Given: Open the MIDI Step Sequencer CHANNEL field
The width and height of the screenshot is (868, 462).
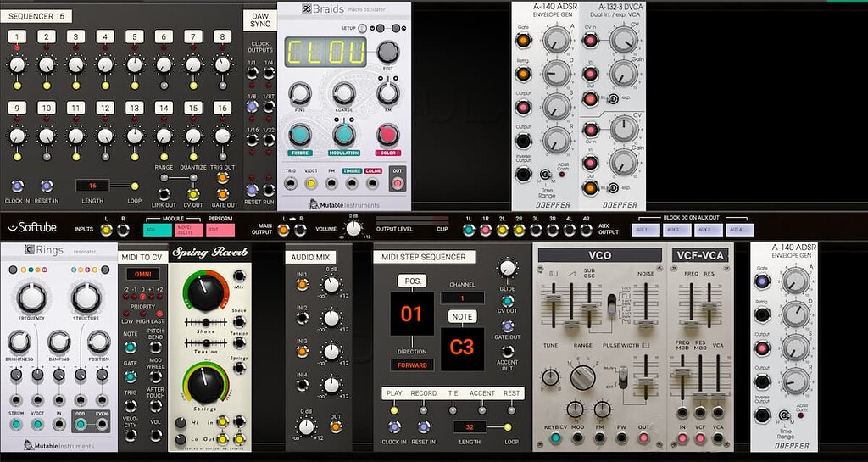Looking at the screenshot, I should pos(462,298).
